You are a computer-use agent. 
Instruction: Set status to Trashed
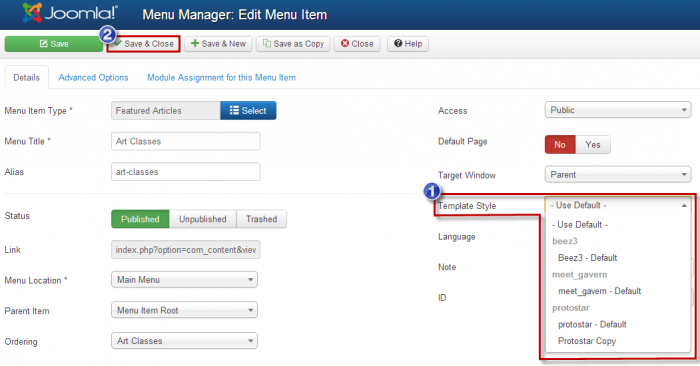point(262,219)
